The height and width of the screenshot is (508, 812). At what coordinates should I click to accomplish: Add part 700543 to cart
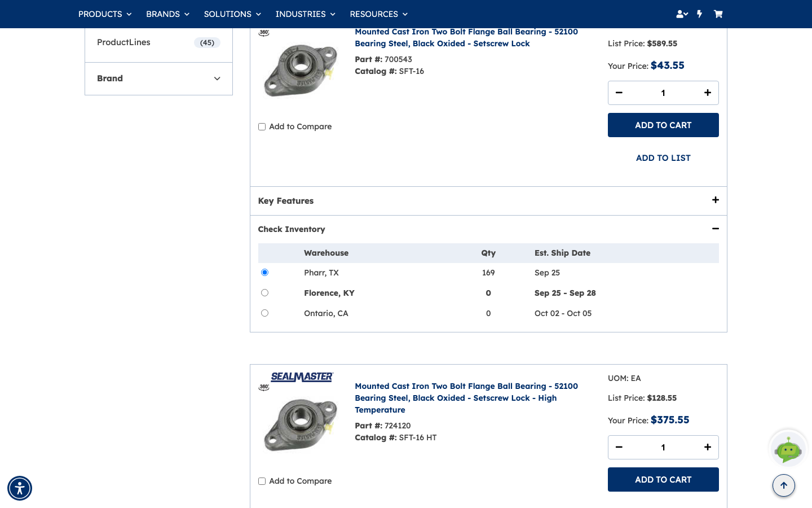(x=663, y=125)
